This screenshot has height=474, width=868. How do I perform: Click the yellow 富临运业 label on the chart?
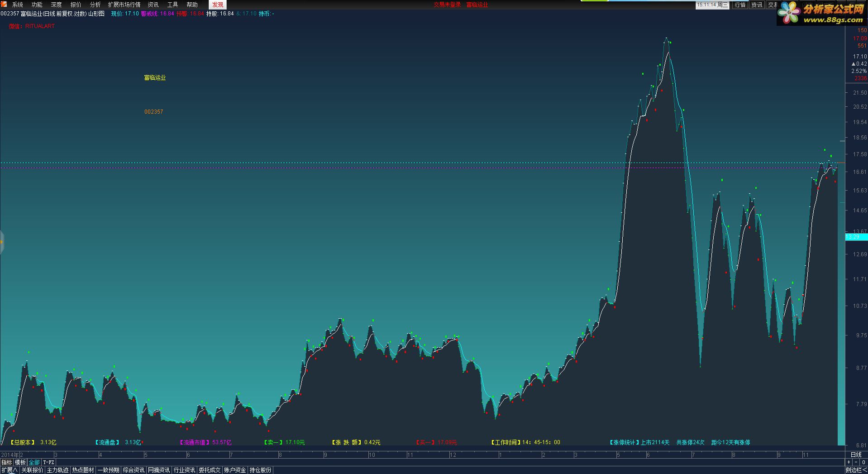(x=155, y=78)
